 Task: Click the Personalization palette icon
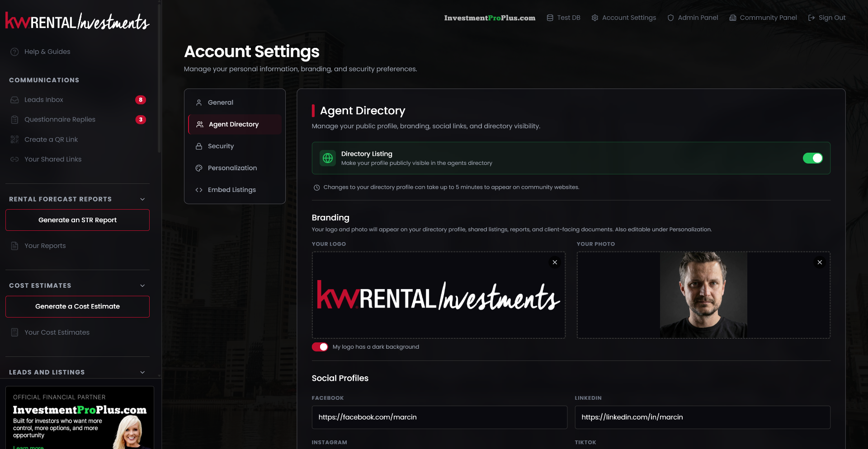click(199, 168)
